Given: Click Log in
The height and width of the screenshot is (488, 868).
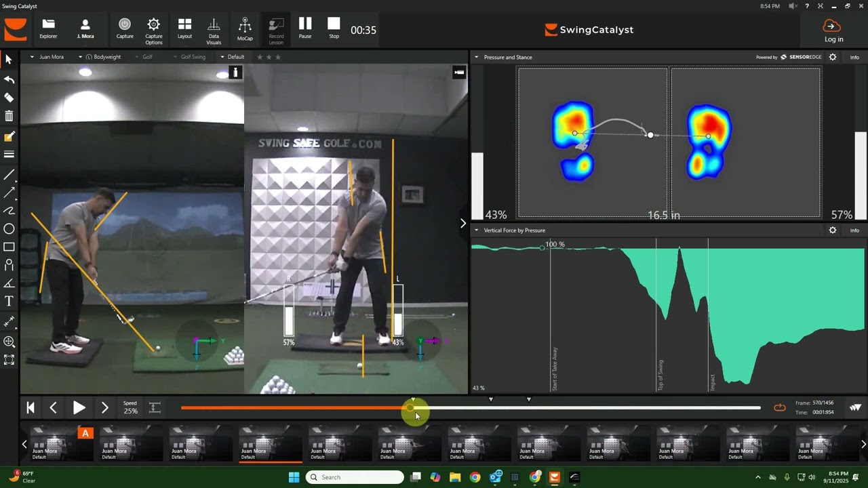Looking at the screenshot, I should [x=833, y=30].
